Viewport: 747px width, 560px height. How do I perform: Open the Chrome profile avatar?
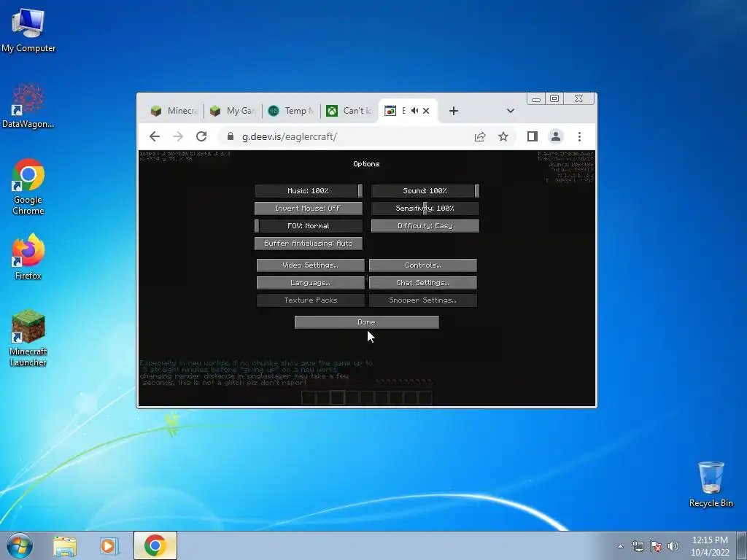(x=555, y=136)
